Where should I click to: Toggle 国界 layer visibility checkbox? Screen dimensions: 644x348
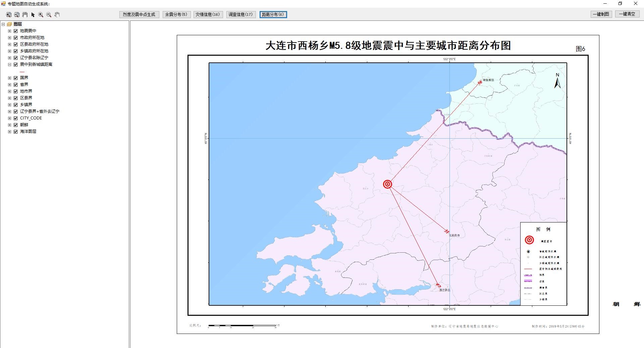(x=15, y=78)
